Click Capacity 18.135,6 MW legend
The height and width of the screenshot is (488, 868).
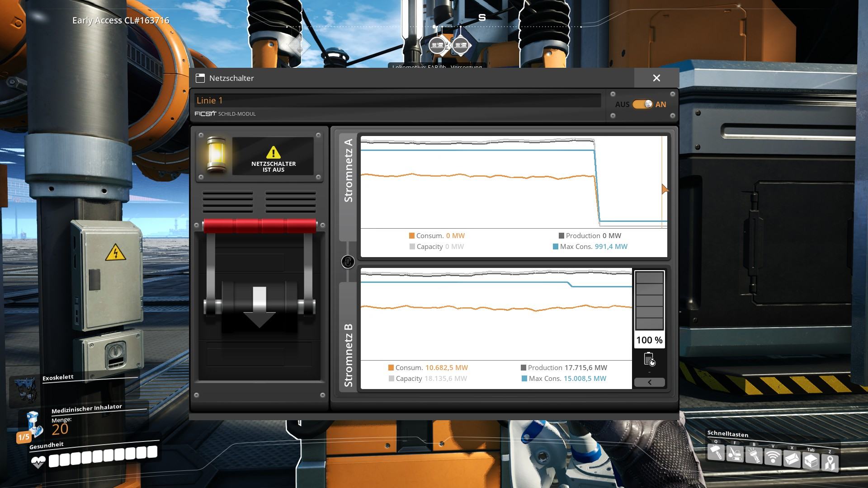click(x=428, y=378)
